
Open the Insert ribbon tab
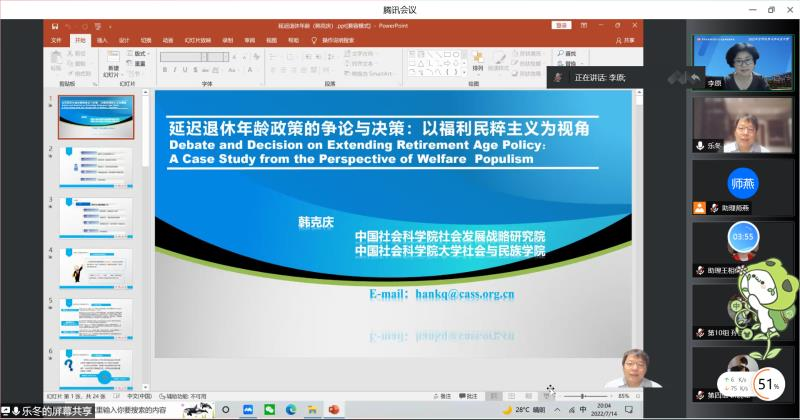(101, 40)
